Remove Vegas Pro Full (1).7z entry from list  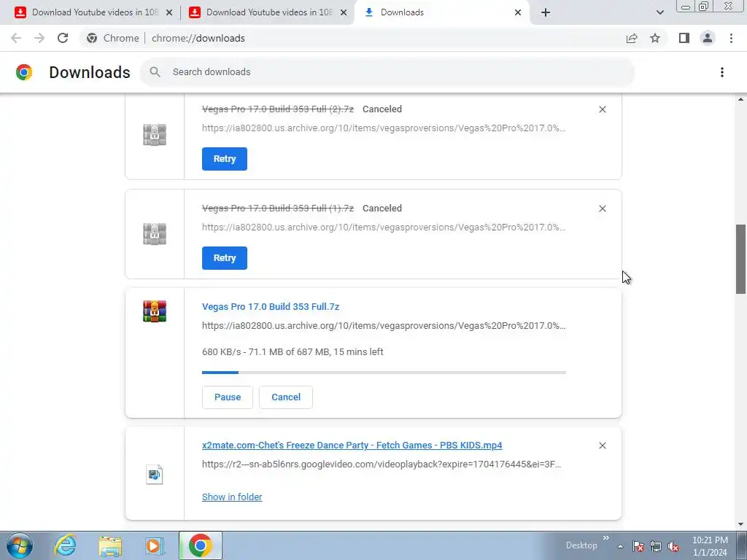[x=602, y=209]
